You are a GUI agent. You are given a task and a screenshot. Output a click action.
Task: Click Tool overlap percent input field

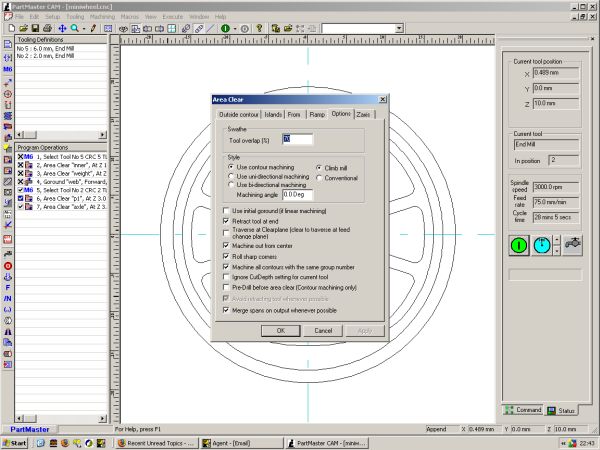click(297, 139)
